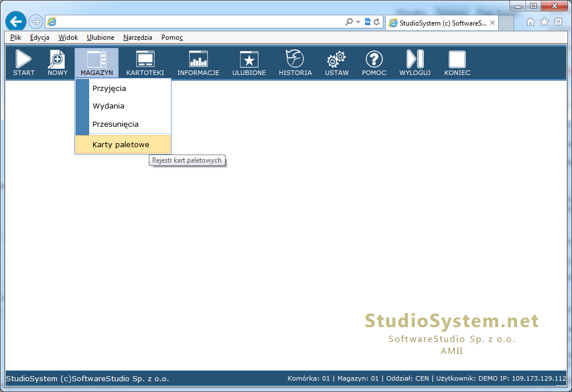Expand the address bar search dropdown arrow
572x392 pixels.
pyautogui.click(x=358, y=22)
